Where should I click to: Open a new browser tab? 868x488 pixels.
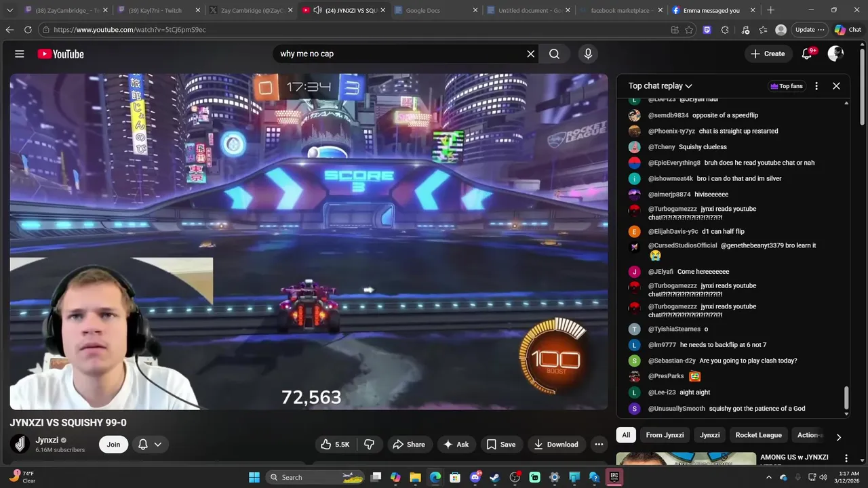coord(770,10)
